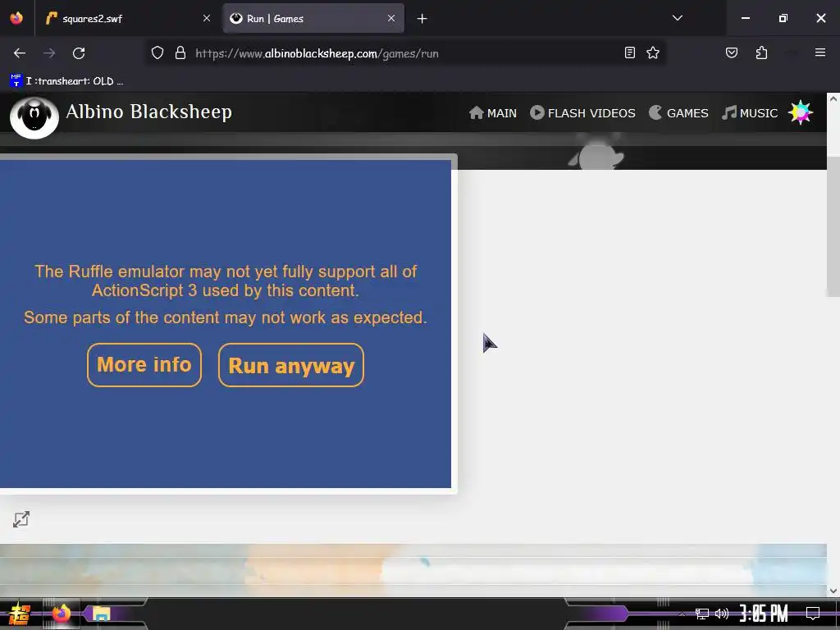Image resolution: width=840 pixels, height=630 pixels.
Task: Toggle reader view icon in address bar
Action: 630,52
